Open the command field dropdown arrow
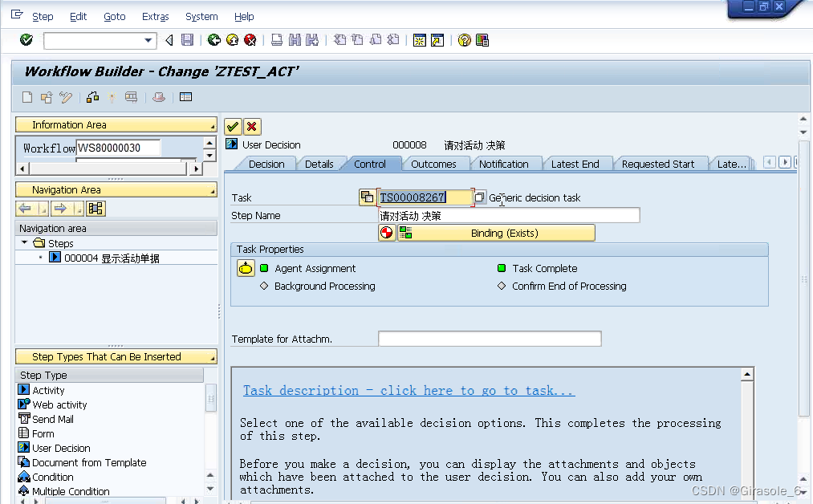Screen dimensions: 813x504 click(x=148, y=40)
